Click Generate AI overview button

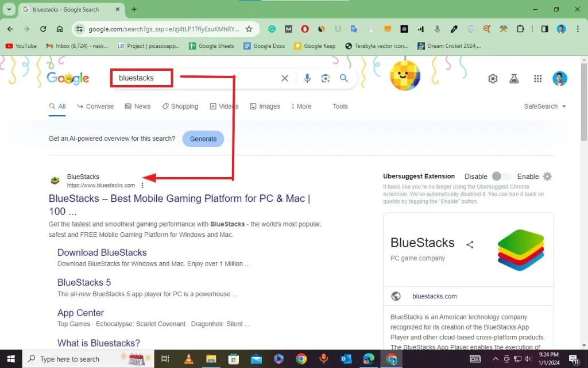(x=203, y=139)
